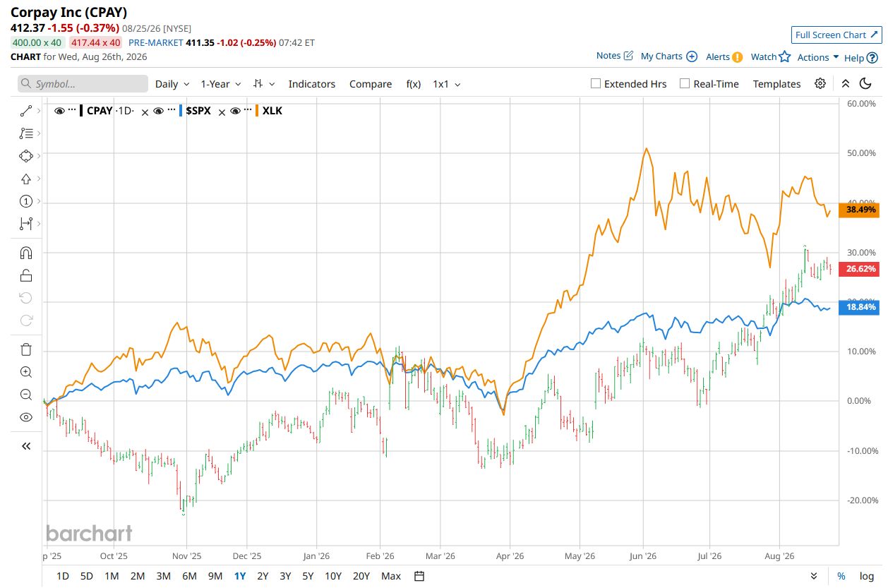The width and height of the screenshot is (888, 588).
Task: Select the 3M time range
Action: point(163,576)
